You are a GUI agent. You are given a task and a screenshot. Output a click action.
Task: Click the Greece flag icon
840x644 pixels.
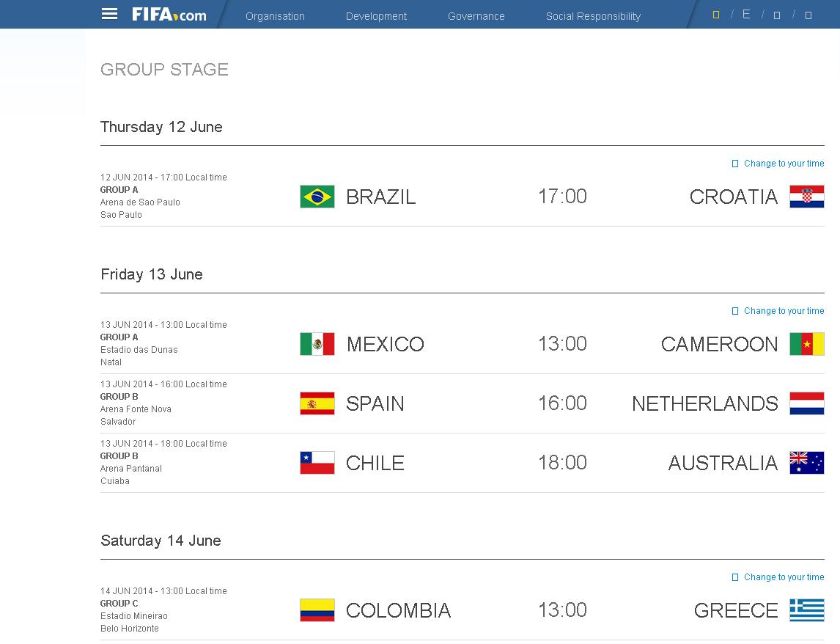[x=806, y=610]
